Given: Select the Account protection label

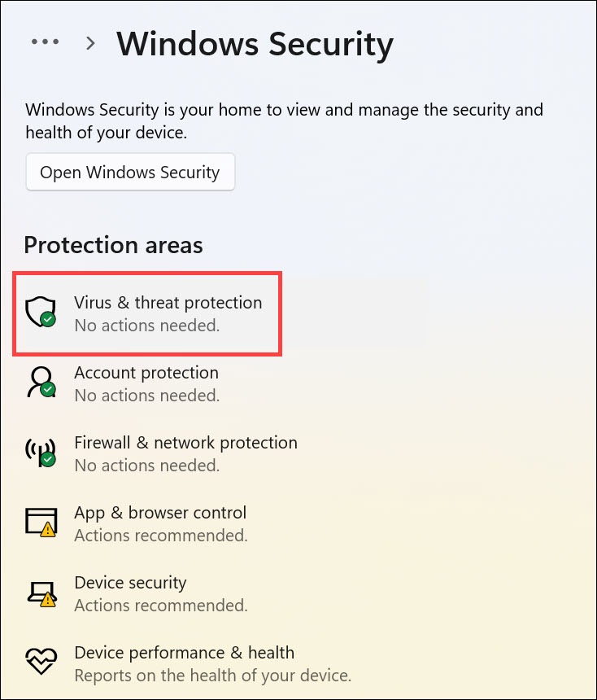Looking at the screenshot, I should (146, 373).
